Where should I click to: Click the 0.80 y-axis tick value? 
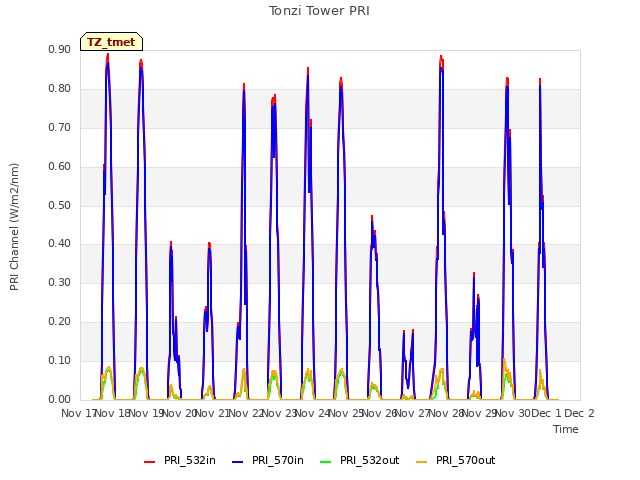(x=60, y=89)
